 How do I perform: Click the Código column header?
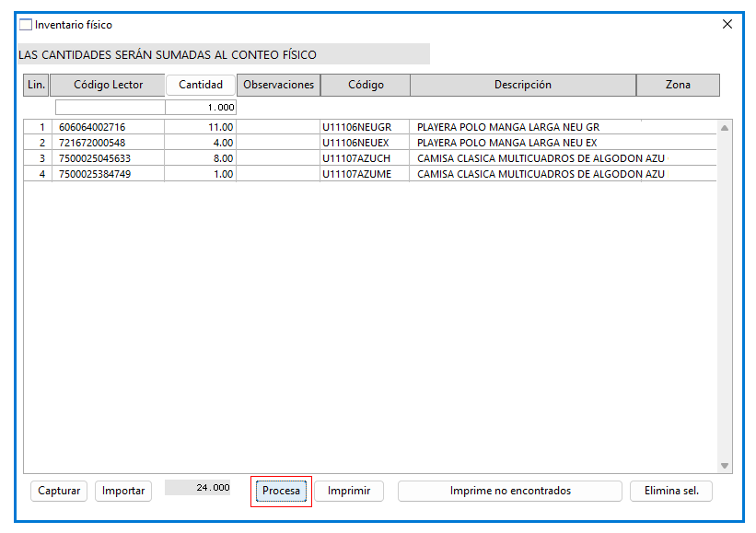366,85
